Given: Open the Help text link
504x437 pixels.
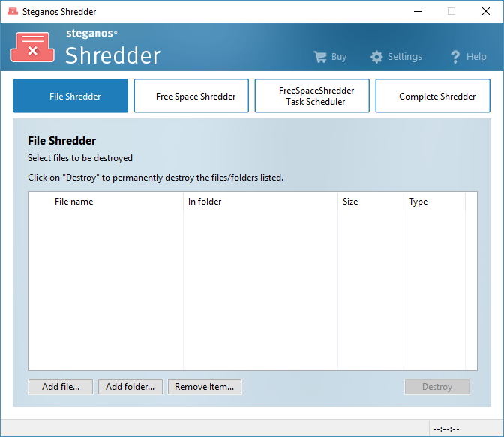Looking at the screenshot, I should tap(476, 57).
